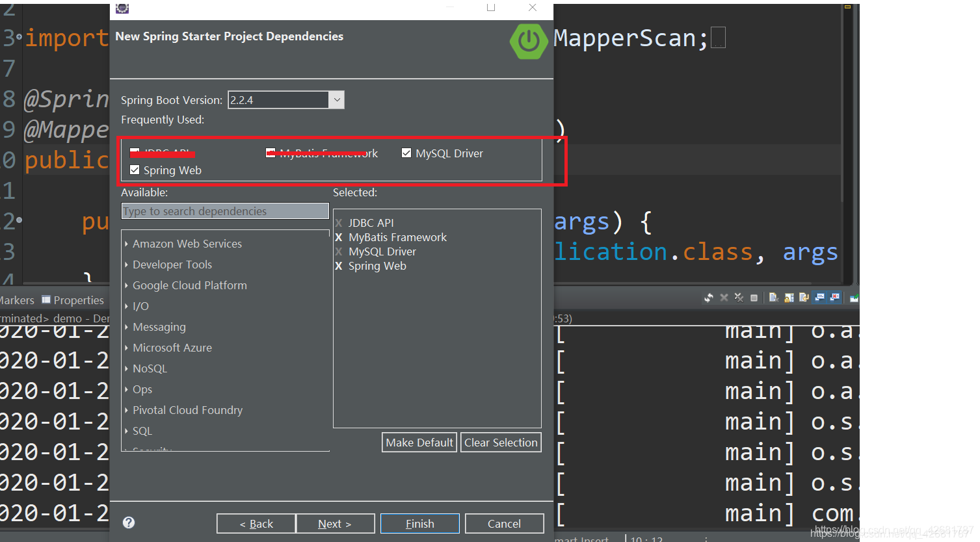Click the Back button
The image size is (980, 542).
256,524
